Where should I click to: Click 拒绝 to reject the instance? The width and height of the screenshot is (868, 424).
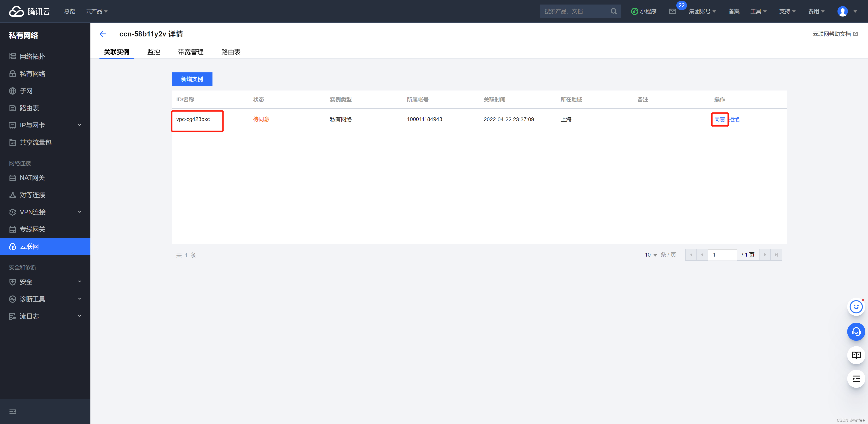pyautogui.click(x=734, y=119)
